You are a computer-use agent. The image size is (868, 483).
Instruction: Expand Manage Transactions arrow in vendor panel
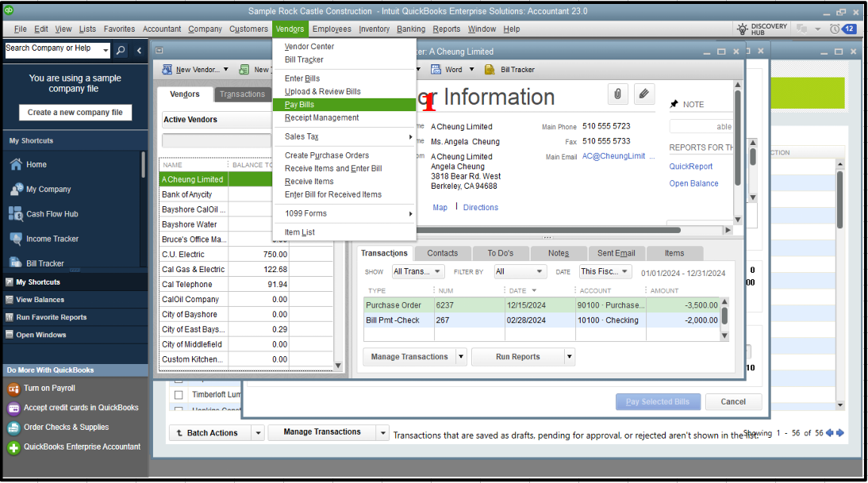pyautogui.click(x=461, y=357)
